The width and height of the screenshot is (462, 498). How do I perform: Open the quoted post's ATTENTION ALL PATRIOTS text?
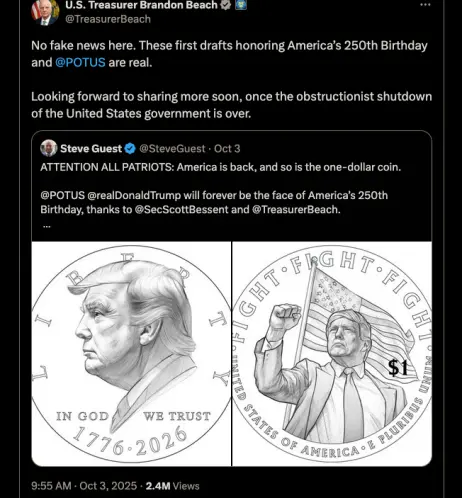click(221, 167)
